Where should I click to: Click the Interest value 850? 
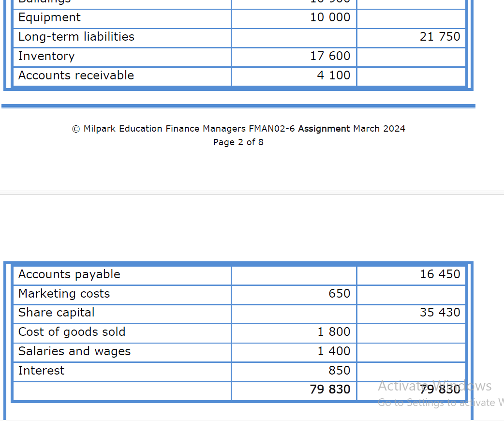pyautogui.click(x=340, y=371)
